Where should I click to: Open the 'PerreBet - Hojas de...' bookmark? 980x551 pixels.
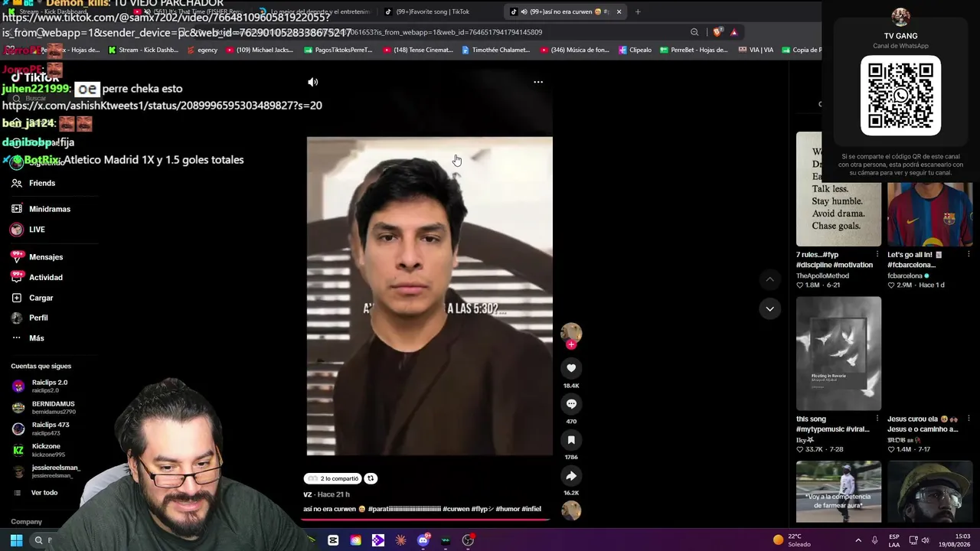point(694,50)
